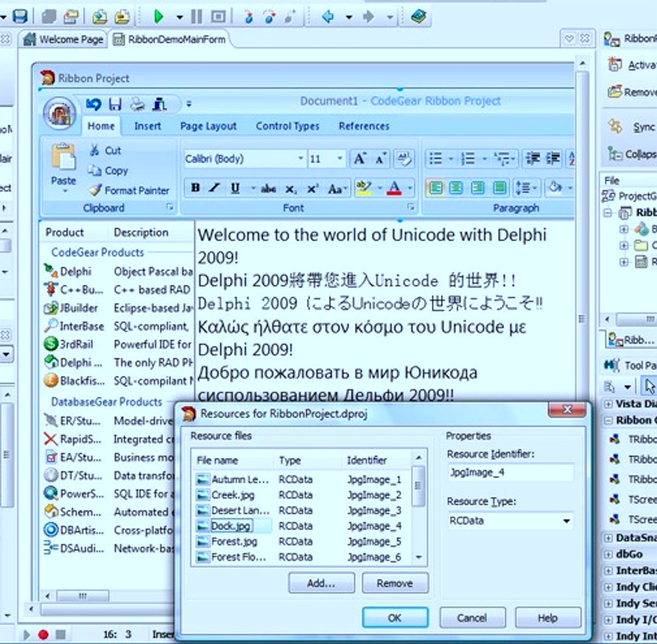Toggle strikethrough abc formatting

(x=268, y=188)
